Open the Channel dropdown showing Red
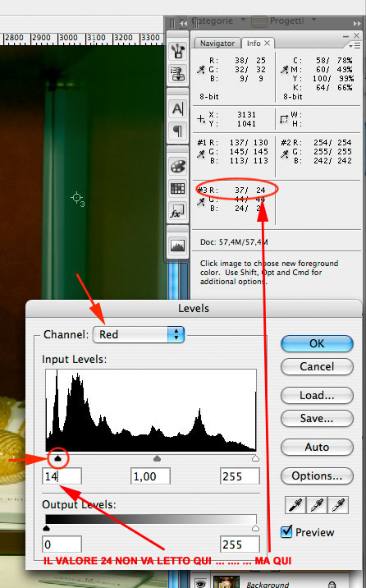The image size is (366, 588). coord(139,334)
